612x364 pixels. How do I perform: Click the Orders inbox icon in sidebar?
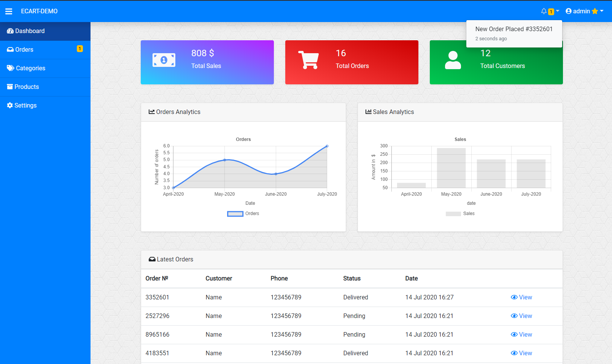(10, 50)
